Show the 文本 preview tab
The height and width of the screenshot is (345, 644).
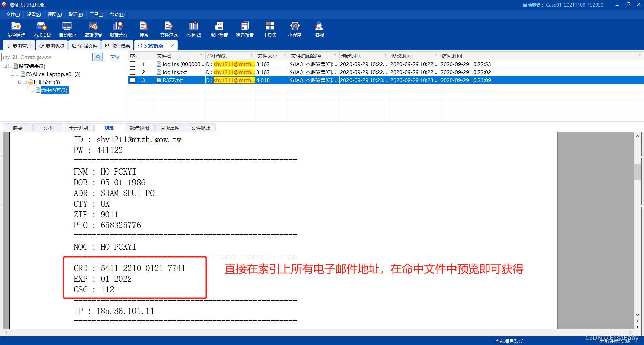tap(48, 128)
